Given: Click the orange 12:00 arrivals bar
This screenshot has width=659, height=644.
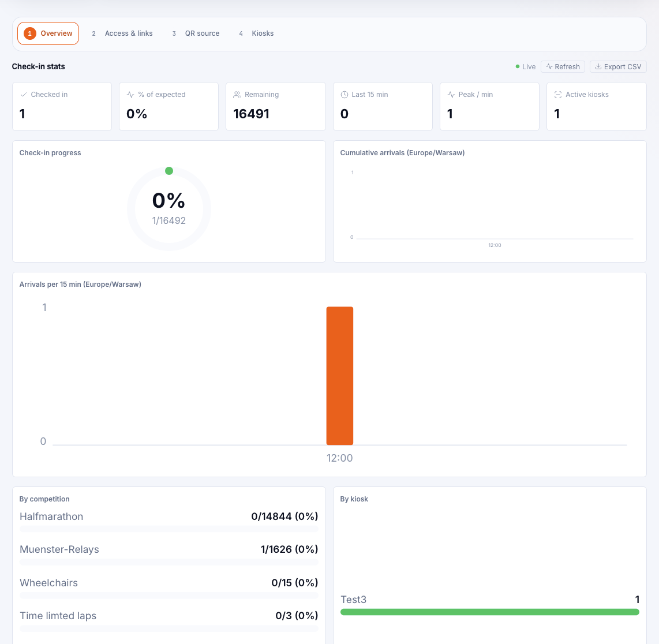Looking at the screenshot, I should pyautogui.click(x=339, y=376).
